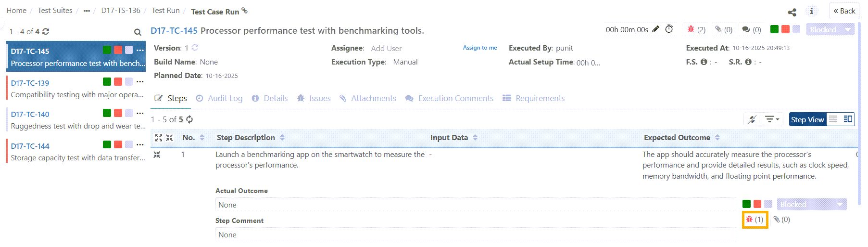Mark test case passed with green square
868x247 pixels.
[774, 29]
